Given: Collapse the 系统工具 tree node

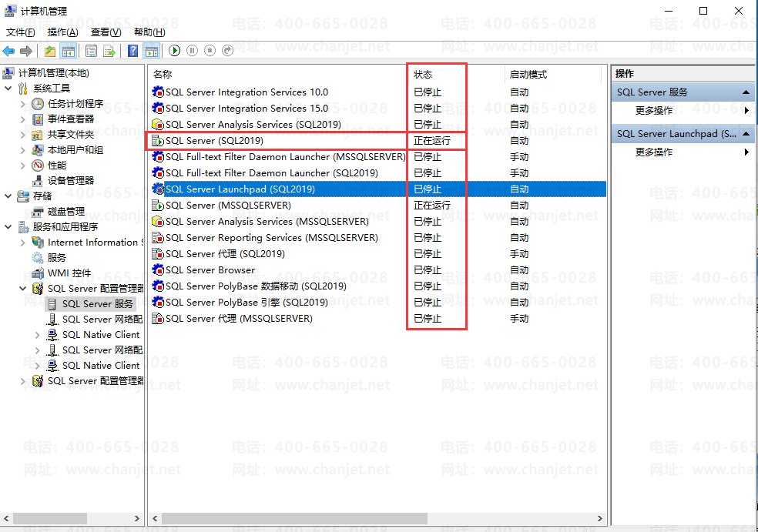Looking at the screenshot, I should pos(8,89).
